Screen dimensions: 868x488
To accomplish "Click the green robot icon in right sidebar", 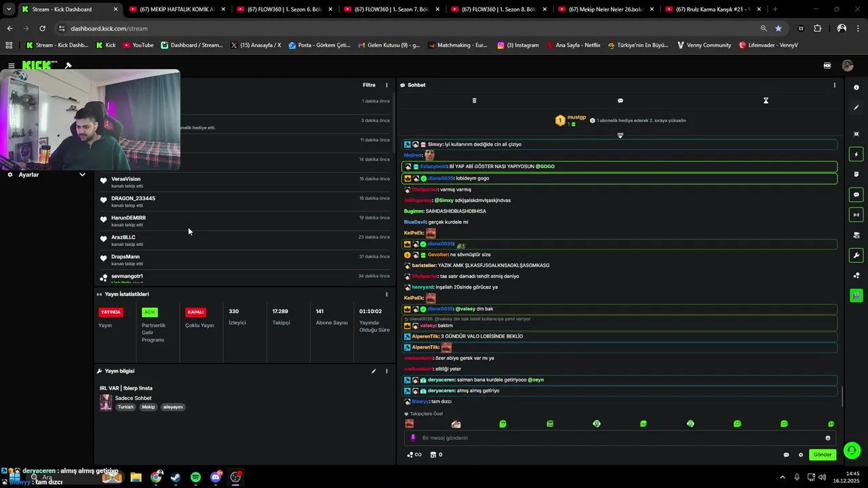I will tap(856, 296).
